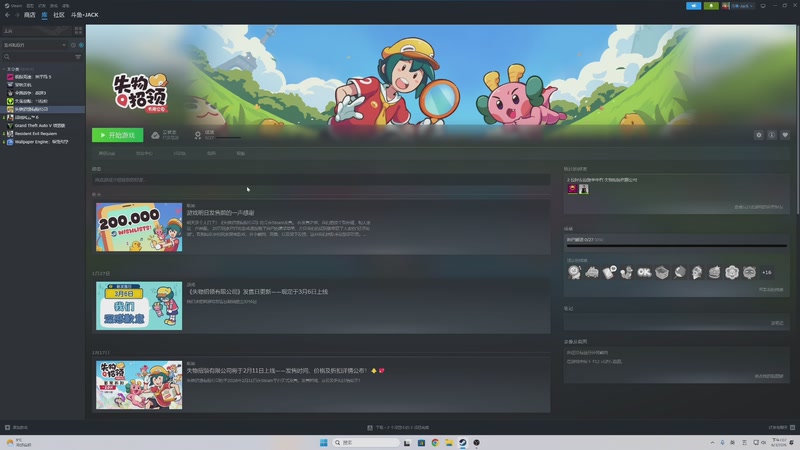This screenshot has height=450, width=800.
Task: Click the OK achievement badge icon
Action: click(x=644, y=272)
